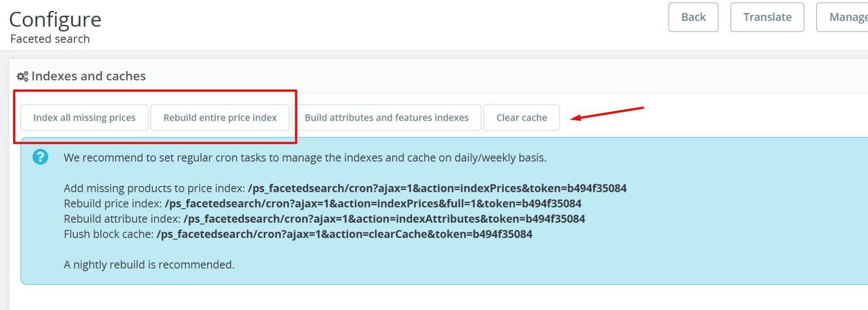Select the full=1 price index cron URL
868x310 pixels.
[x=373, y=204]
